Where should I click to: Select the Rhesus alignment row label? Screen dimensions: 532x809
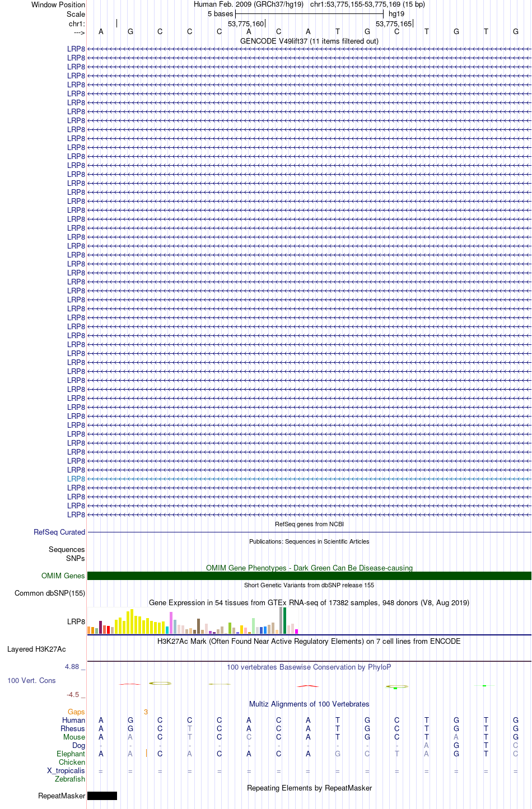coord(73,729)
